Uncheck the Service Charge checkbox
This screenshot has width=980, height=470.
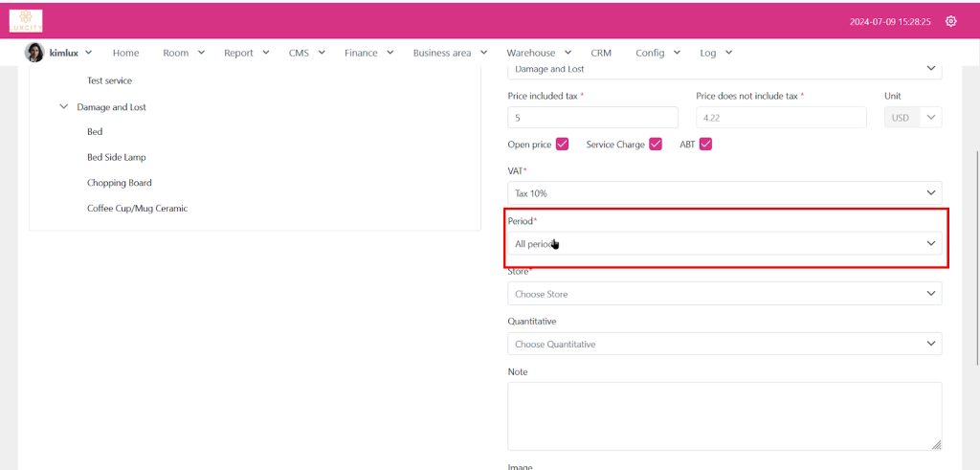click(x=656, y=145)
